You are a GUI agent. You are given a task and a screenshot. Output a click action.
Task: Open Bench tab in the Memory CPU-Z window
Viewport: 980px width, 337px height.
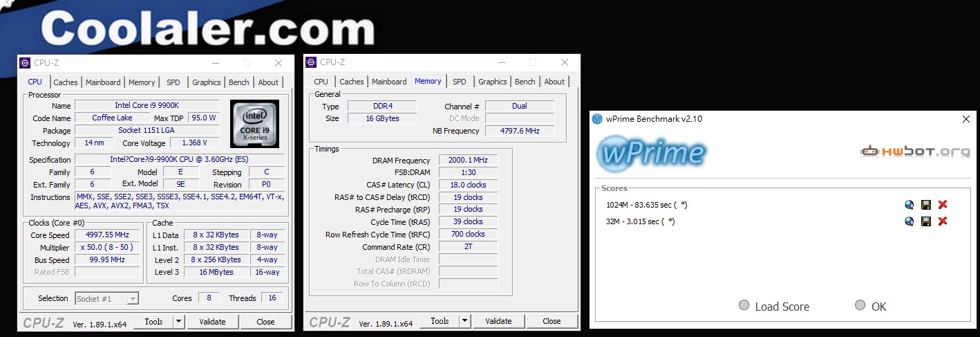(525, 82)
